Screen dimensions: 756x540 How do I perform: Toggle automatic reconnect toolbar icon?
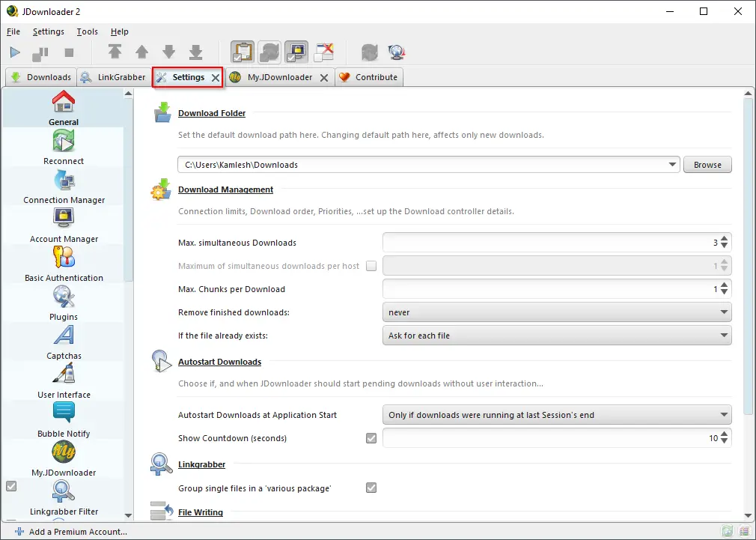(269, 52)
